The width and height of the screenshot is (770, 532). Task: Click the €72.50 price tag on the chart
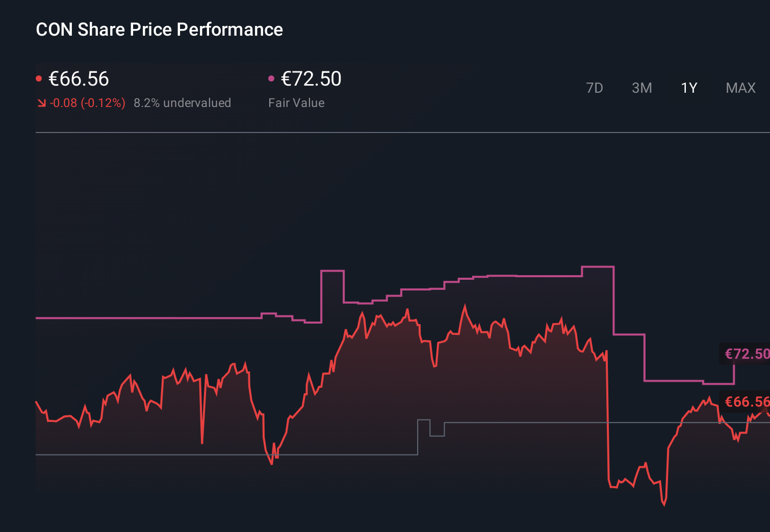[746, 353]
